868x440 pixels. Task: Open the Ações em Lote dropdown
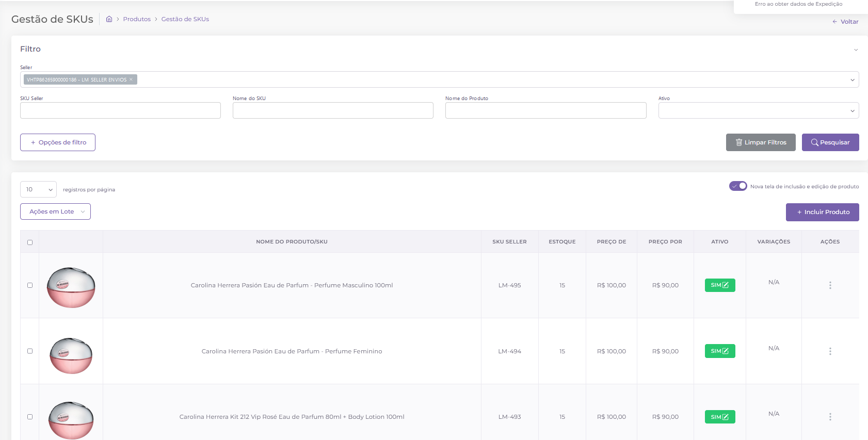tap(55, 211)
